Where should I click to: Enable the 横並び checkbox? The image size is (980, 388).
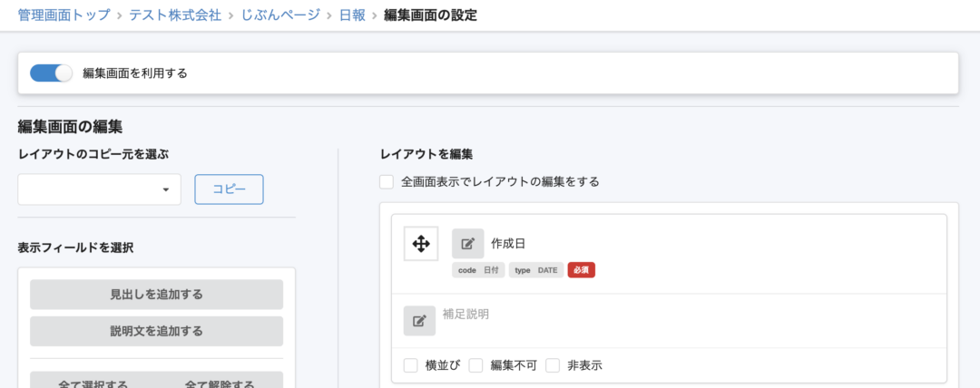pos(411,365)
